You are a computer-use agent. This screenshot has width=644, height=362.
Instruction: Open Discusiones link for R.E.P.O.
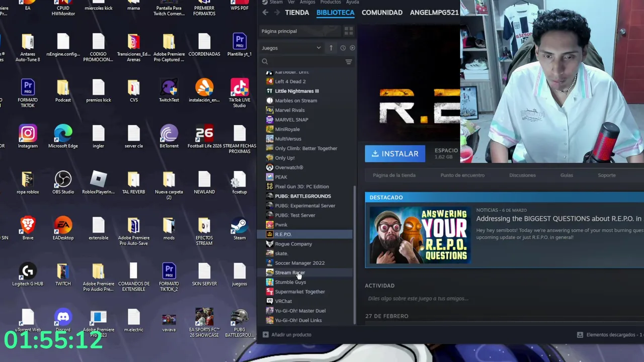[x=522, y=175]
